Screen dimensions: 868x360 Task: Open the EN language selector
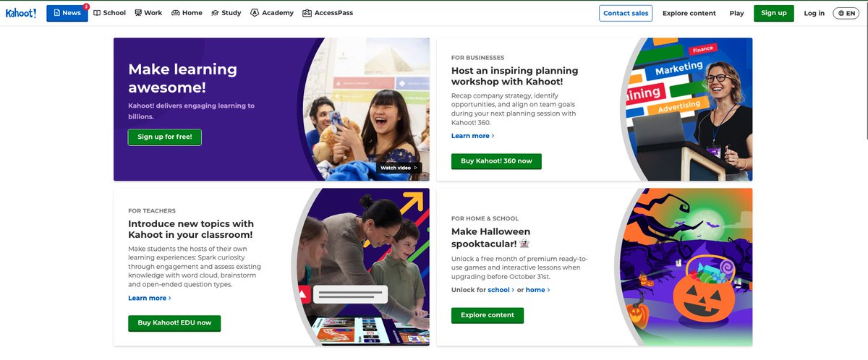846,13
